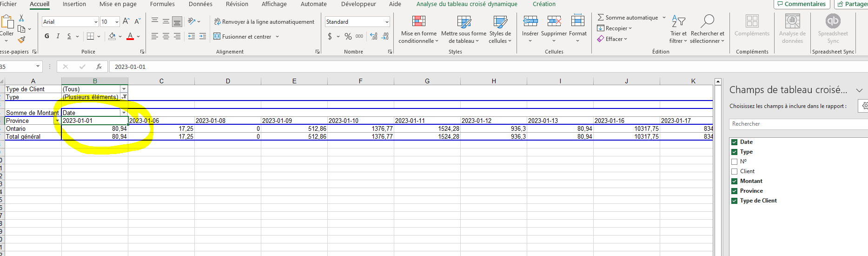Click the Commentaires button
The height and width of the screenshot is (256, 868).
point(802,4)
